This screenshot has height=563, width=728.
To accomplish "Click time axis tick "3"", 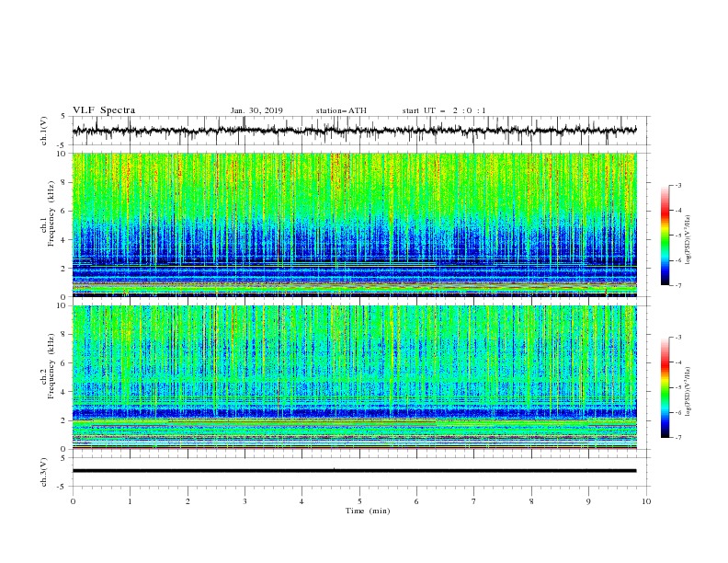I will 245,501.
